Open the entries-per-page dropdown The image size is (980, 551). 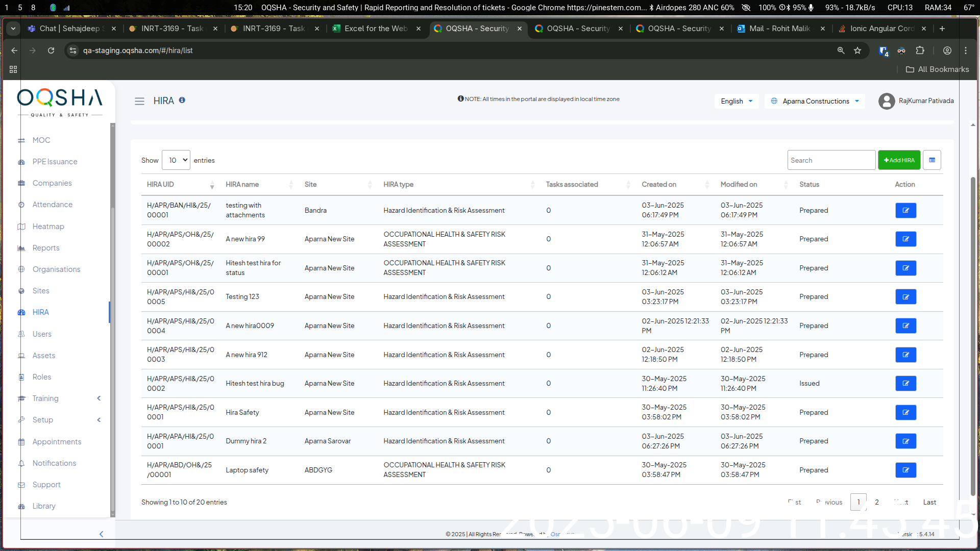pos(176,160)
